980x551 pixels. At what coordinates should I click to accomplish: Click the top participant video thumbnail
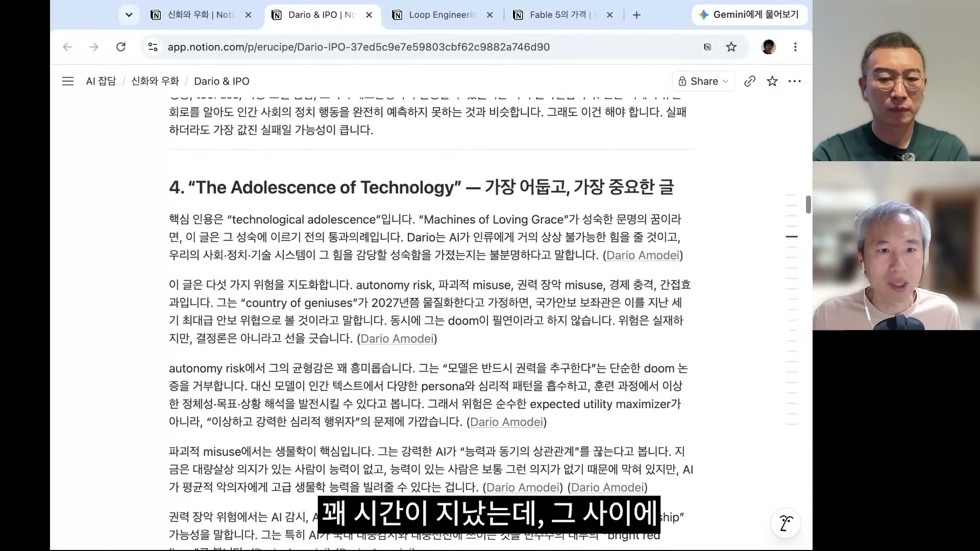tap(896, 81)
